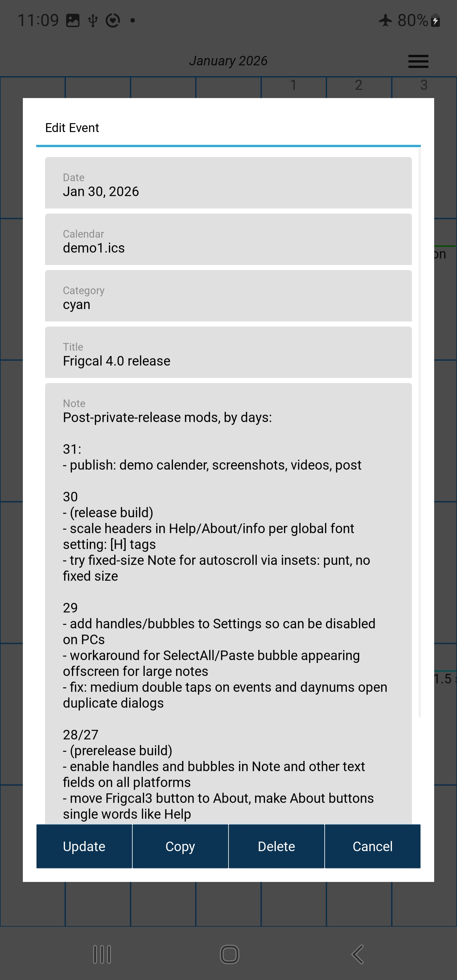Select day 2 cell in calendar
This screenshot has height=980, width=457.
pyautogui.click(x=359, y=88)
